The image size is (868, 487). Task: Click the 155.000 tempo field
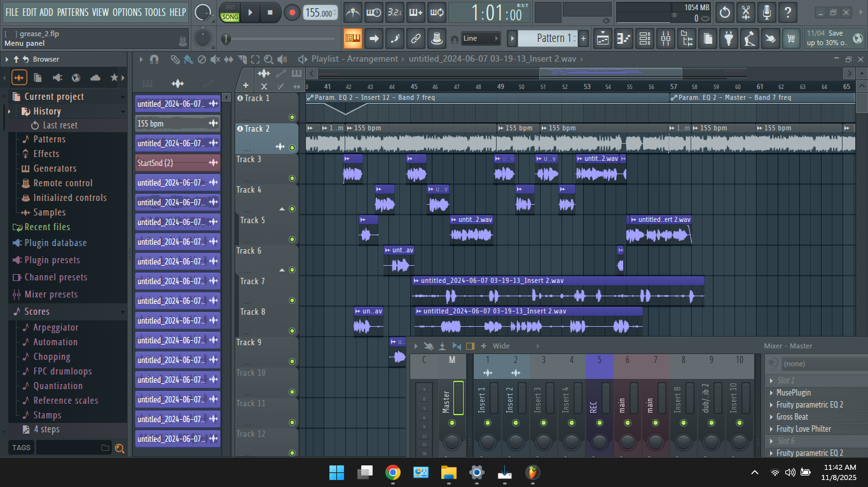pos(320,13)
